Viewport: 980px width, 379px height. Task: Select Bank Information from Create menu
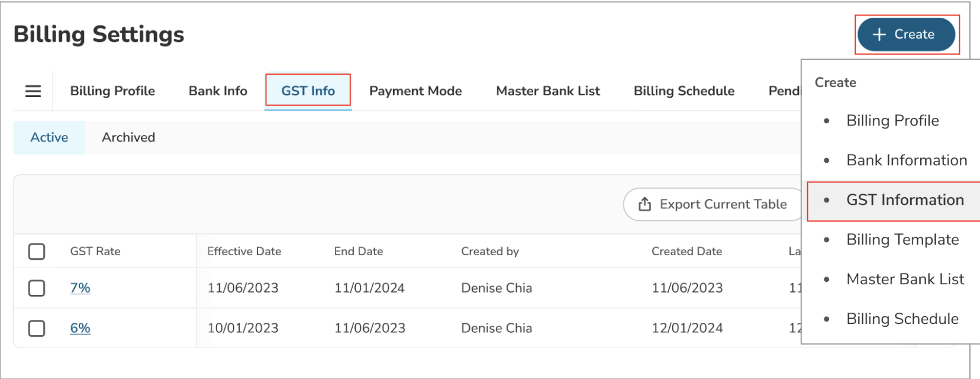click(x=907, y=160)
